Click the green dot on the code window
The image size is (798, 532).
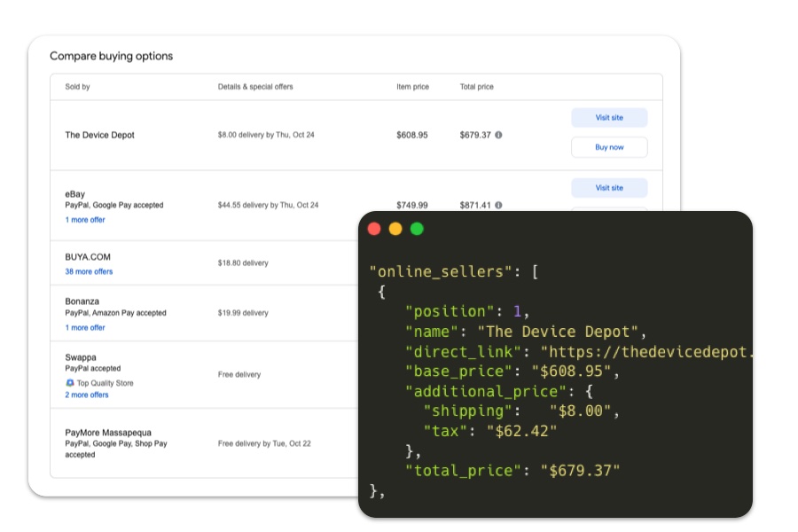[x=417, y=229]
